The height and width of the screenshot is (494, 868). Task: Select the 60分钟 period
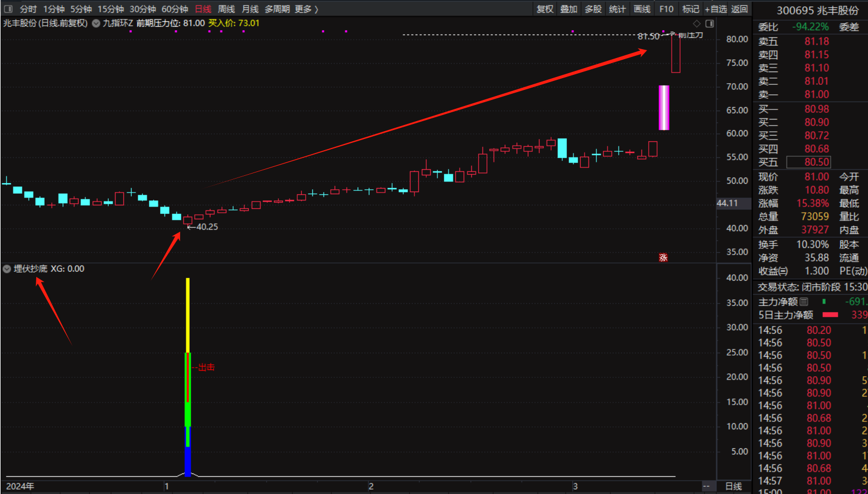pyautogui.click(x=175, y=9)
